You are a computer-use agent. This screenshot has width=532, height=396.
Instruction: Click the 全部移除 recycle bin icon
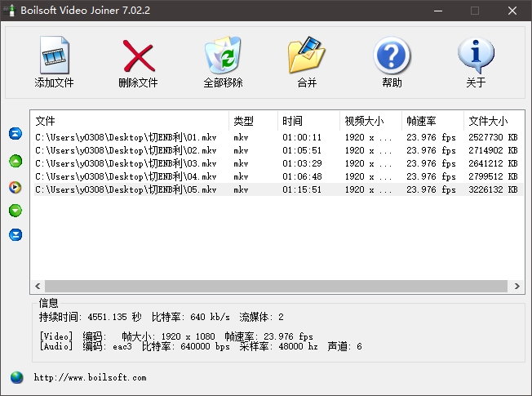point(223,55)
